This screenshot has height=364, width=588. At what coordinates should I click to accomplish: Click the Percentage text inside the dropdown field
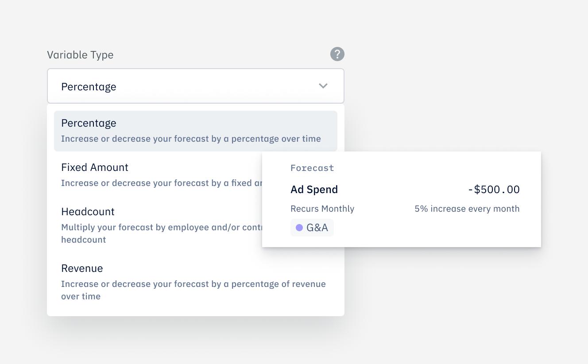89,87
